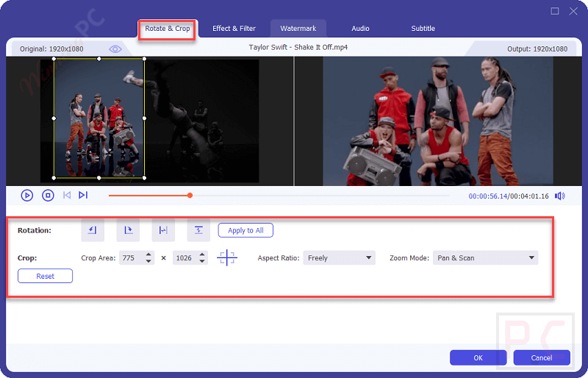Screen dimensions: 588x378
Task: Switch to Rotate & Crop tab
Action: (168, 29)
